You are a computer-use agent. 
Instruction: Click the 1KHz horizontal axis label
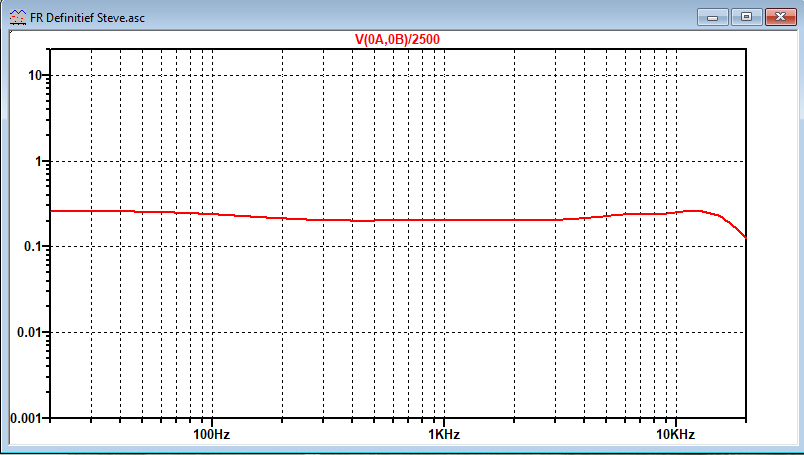click(x=444, y=434)
